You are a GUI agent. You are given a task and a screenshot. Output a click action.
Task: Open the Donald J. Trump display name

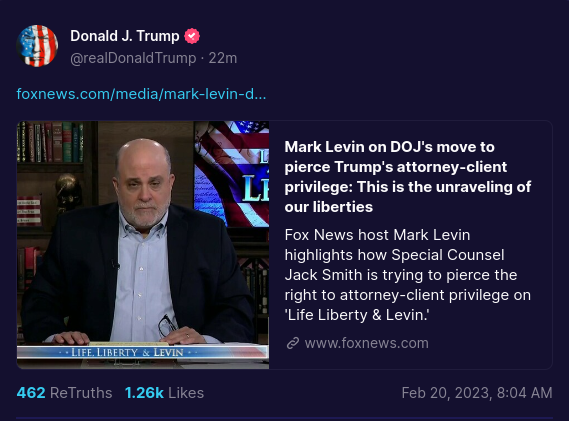[x=124, y=36]
